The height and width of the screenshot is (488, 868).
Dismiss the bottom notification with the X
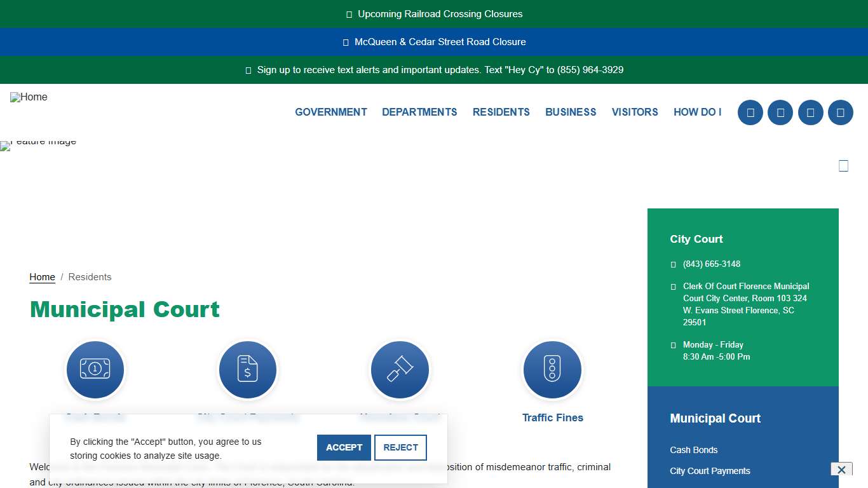coord(841,470)
